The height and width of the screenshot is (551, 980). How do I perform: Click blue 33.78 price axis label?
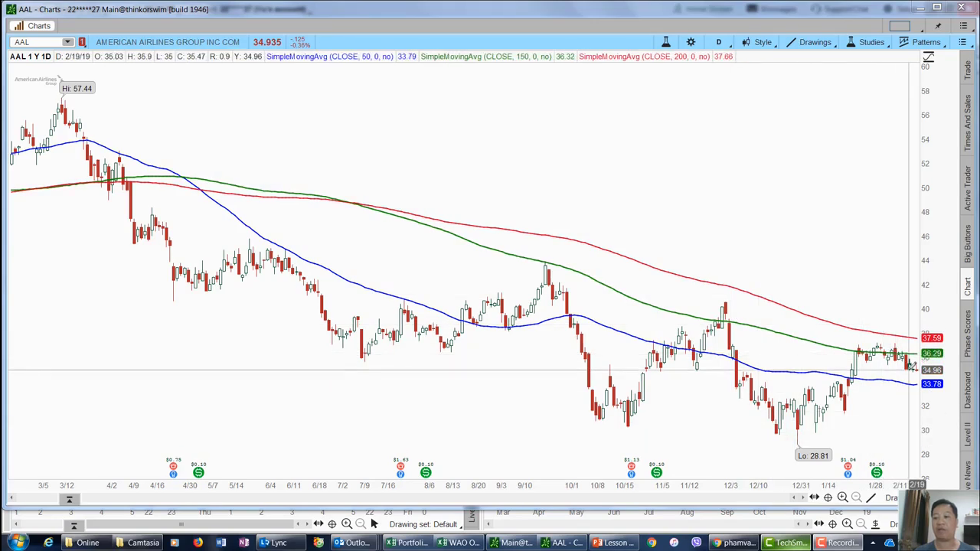(x=932, y=384)
